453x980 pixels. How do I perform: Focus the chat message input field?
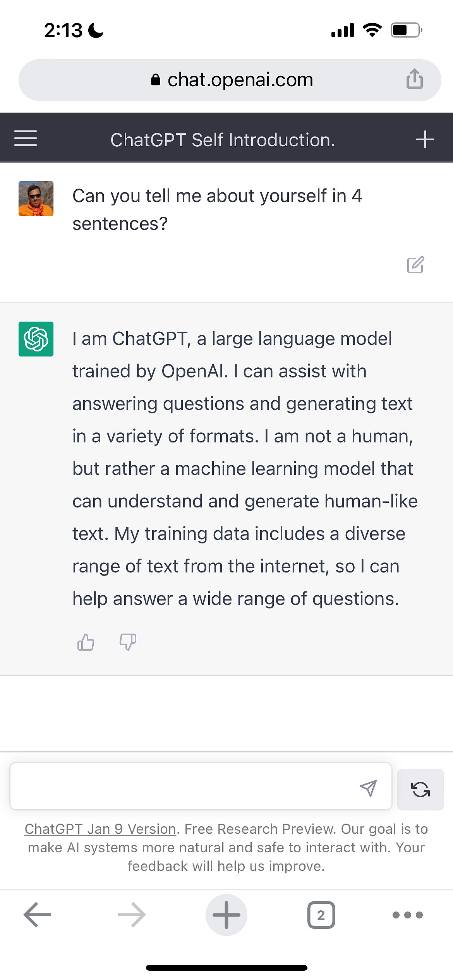pyautogui.click(x=182, y=786)
